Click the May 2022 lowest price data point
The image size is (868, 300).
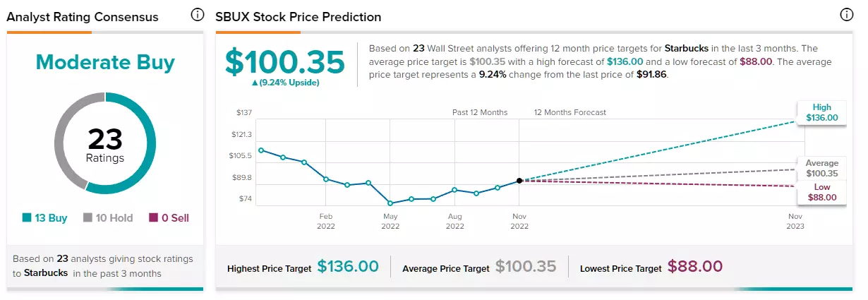coord(390,203)
